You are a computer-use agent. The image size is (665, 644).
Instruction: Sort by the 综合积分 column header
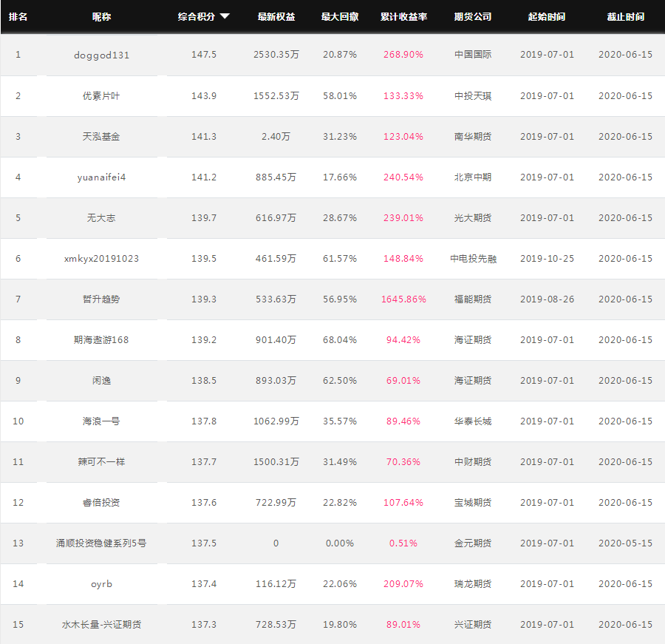[197, 16]
